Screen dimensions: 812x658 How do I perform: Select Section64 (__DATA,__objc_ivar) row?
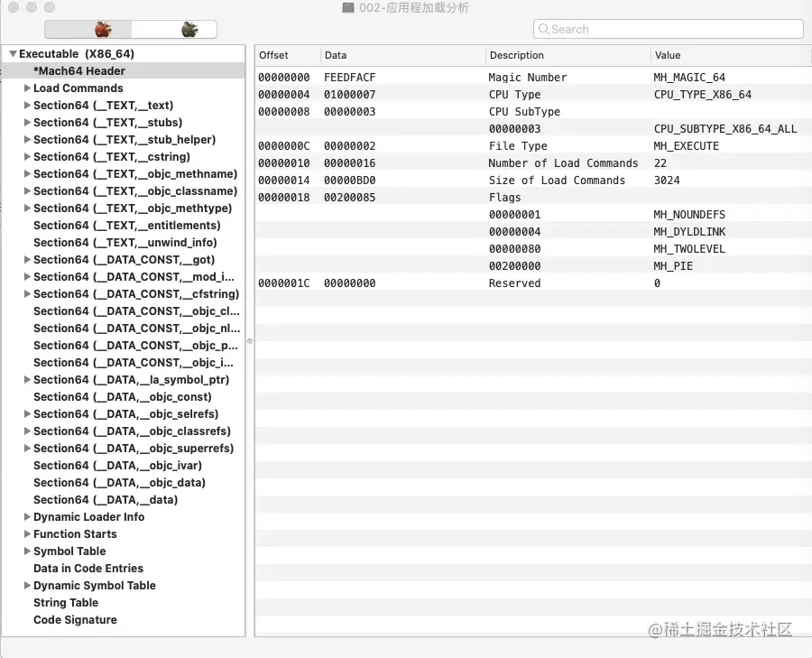[x=124, y=465]
